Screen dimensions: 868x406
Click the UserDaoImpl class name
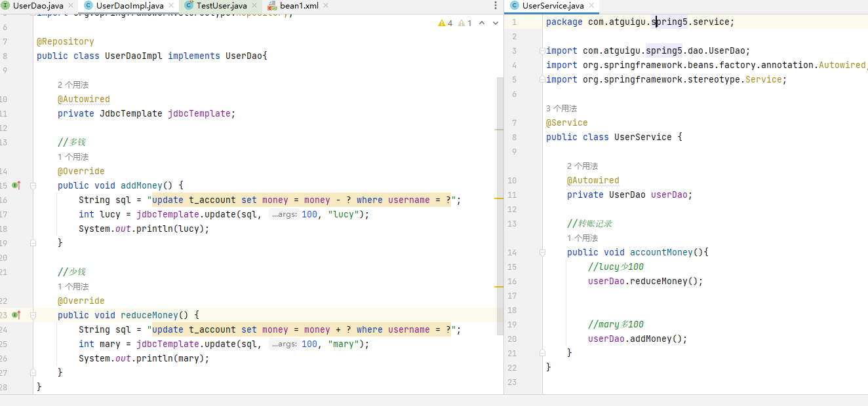coord(134,56)
